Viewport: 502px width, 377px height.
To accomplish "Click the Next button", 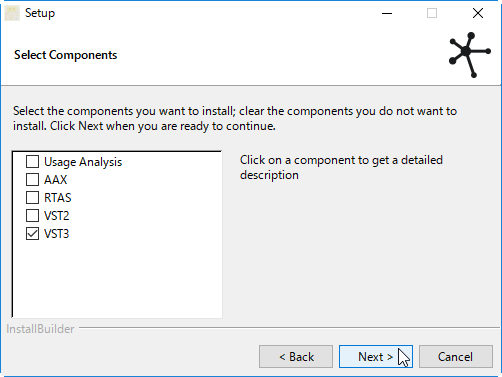I will [x=376, y=357].
